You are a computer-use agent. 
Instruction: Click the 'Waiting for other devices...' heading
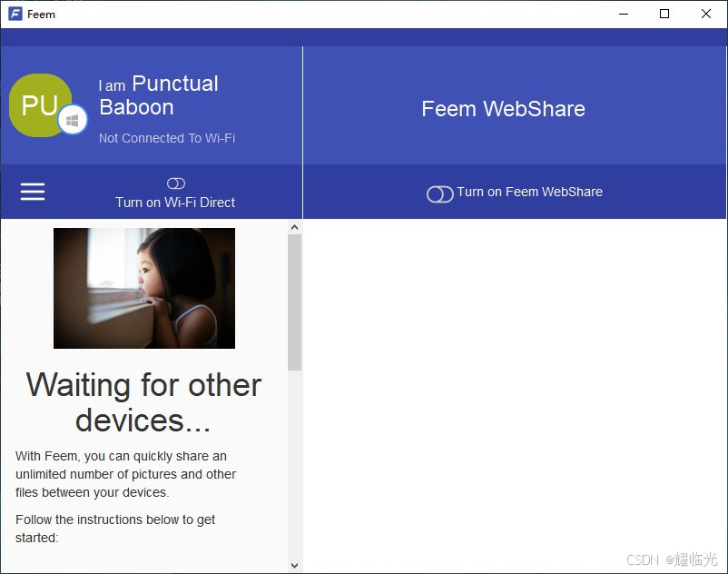(x=143, y=402)
